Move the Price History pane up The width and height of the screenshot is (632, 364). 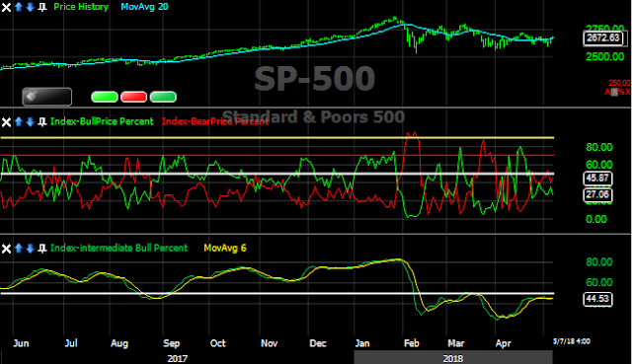19,7
